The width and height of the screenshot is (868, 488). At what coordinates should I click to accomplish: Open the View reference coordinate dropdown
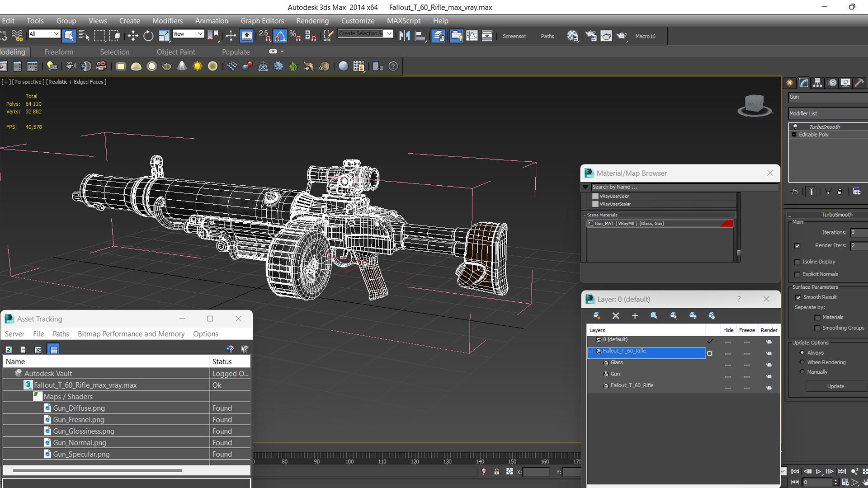point(188,34)
